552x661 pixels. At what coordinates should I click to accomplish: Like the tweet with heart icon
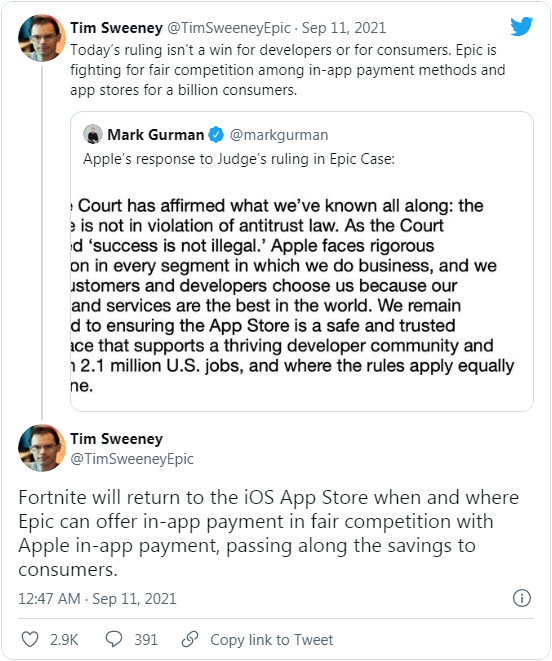click(x=30, y=639)
